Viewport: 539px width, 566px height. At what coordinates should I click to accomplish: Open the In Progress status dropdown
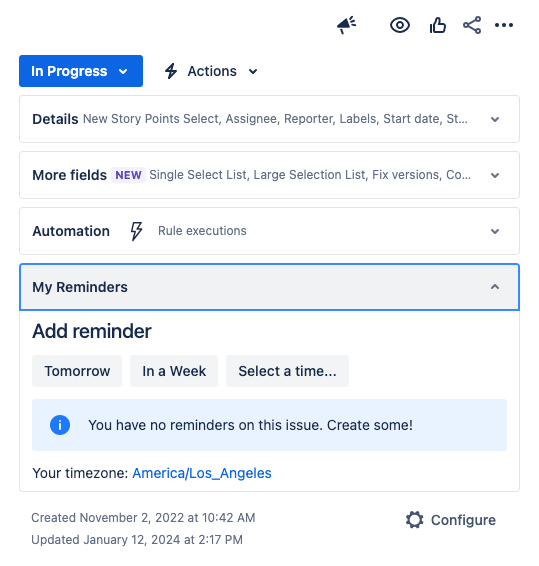(81, 71)
